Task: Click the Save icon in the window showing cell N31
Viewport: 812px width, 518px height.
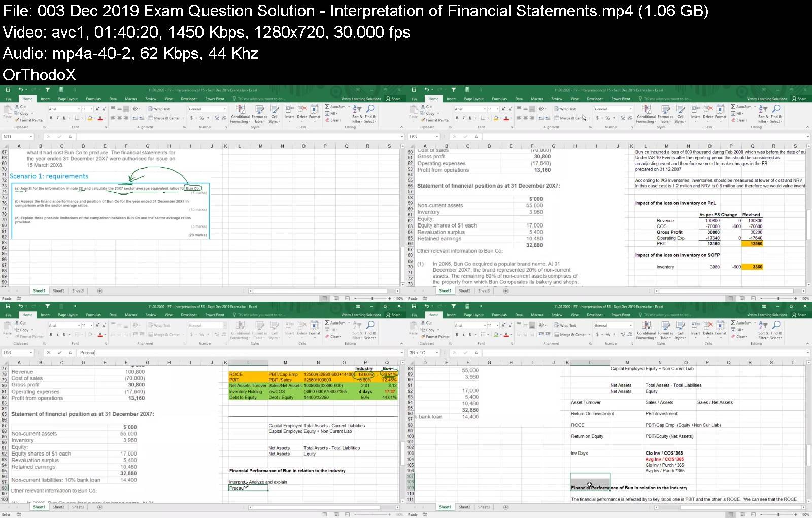Action: click(8, 90)
